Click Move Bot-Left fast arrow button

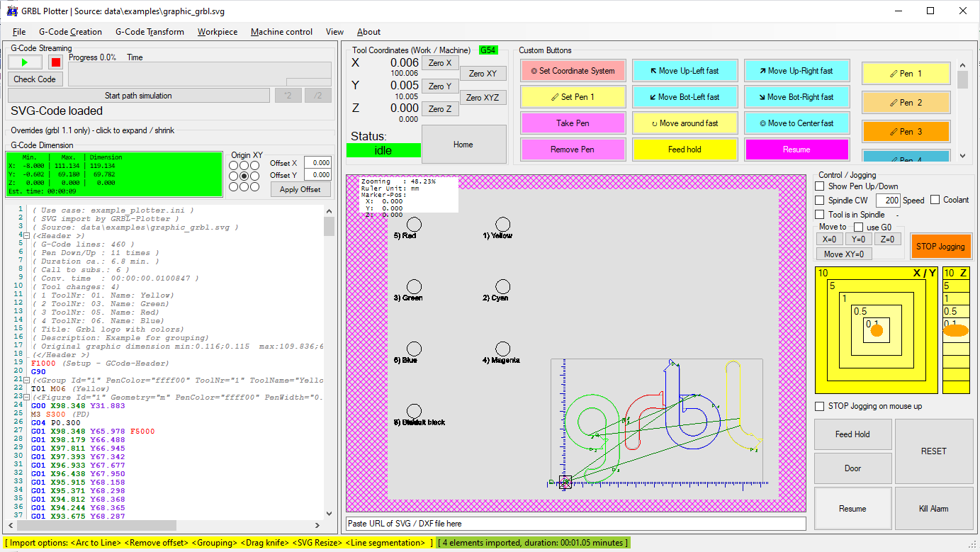(685, 97)
